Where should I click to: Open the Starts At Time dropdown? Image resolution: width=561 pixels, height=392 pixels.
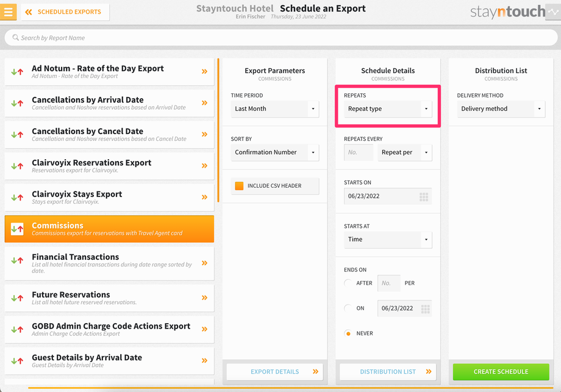click(x=388, y=240)
